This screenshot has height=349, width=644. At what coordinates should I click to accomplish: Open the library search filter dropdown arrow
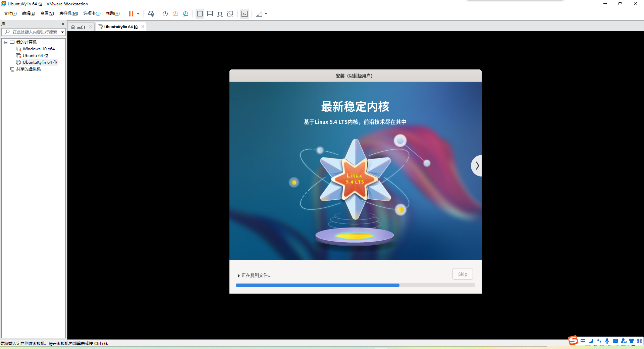[62, 32]
